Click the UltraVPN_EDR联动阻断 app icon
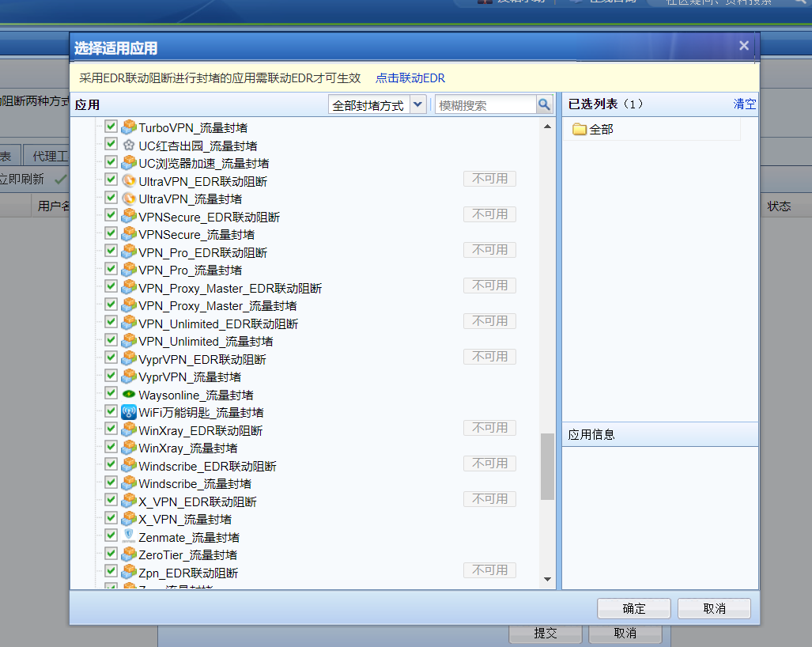Image resolution: width=812 pixels, height=647 pixels. point(129,181)
